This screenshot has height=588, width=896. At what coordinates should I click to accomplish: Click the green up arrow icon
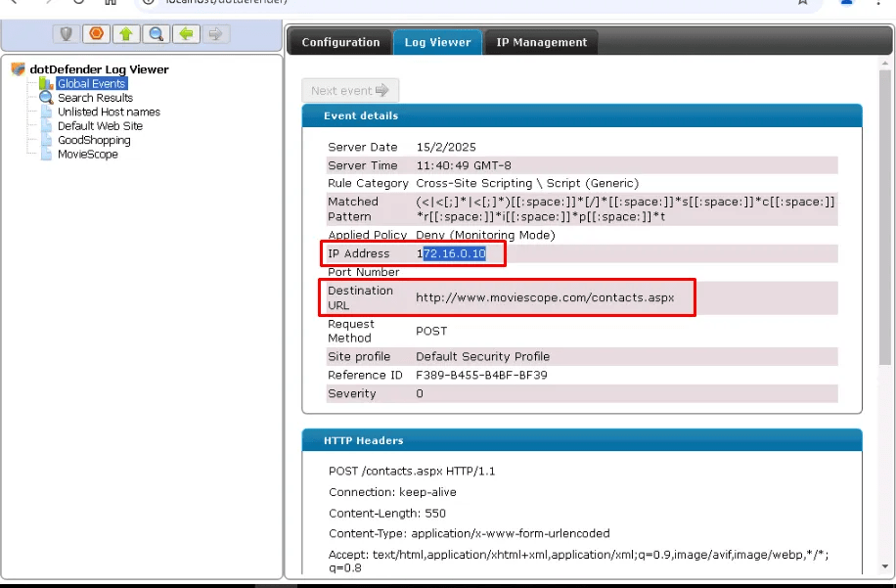coord(125,34)
